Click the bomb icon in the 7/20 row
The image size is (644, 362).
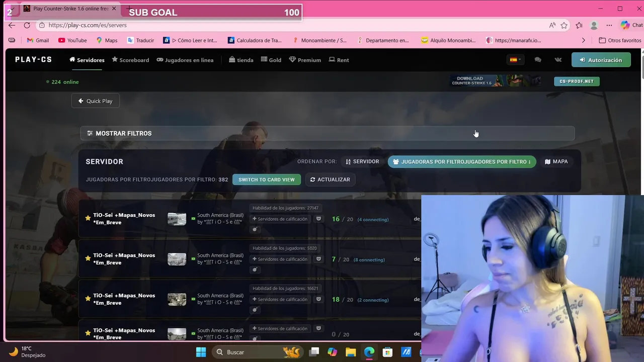point(255,269)
